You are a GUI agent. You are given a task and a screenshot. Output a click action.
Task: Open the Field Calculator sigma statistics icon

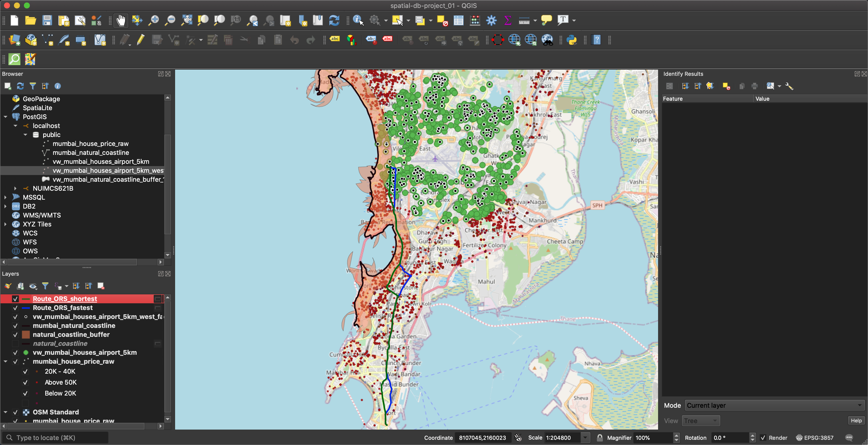point(507,21)
